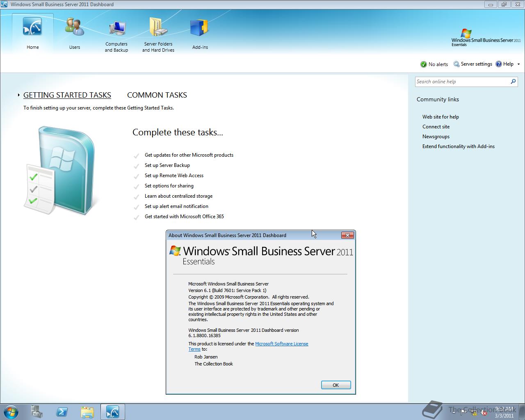Open Set up Server Backup task
This screenshot has height=420, width=525.
[x=167, y=165]
